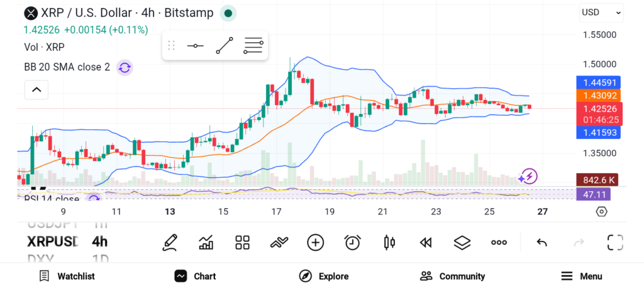
Task: Select the trend line drawing tool
Action: tap(224, 46)
